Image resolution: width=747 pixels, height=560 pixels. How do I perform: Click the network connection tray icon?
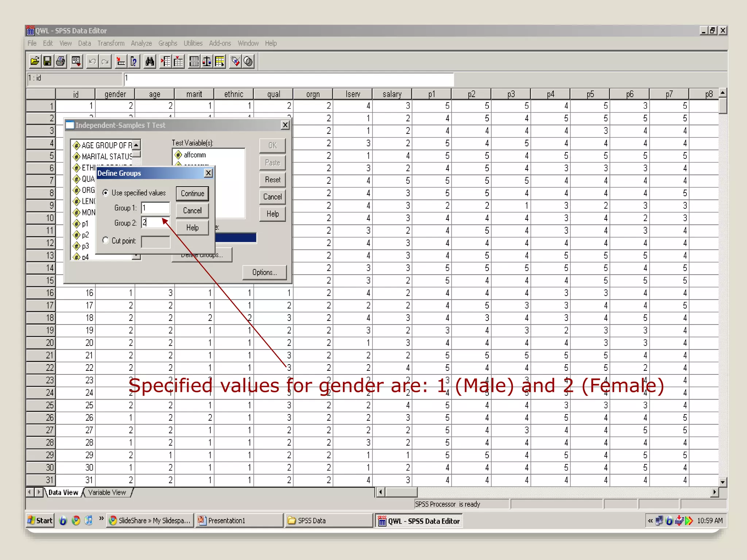659,521
